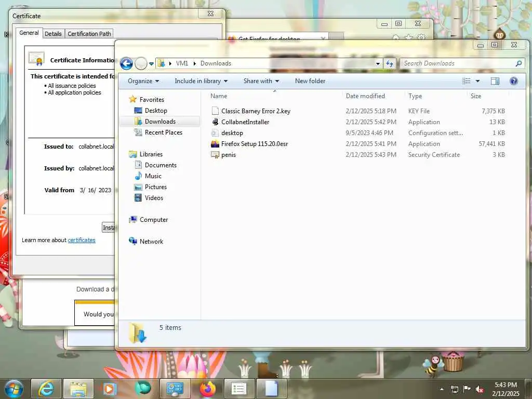Open the Organize menu
The image size is (532, 399).
click(143, 81)
